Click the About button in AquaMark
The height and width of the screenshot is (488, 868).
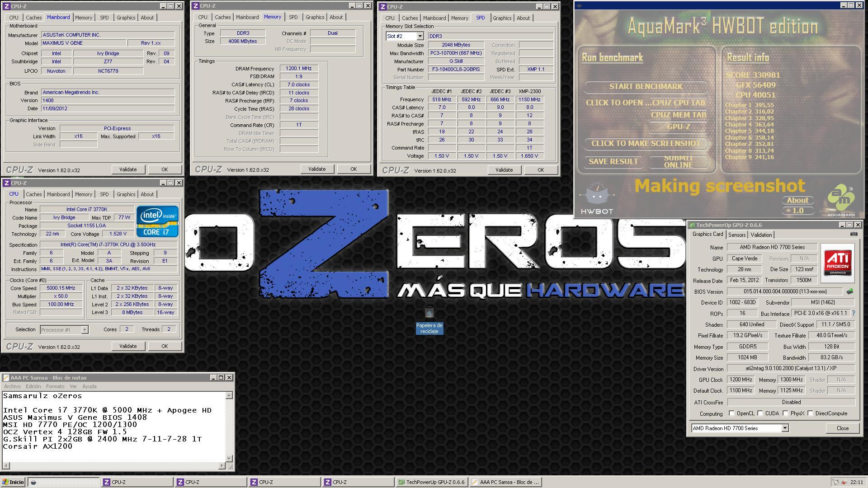797,200
